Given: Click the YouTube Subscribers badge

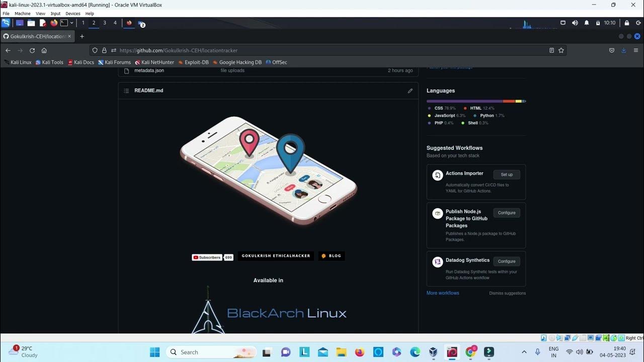Looking at the screenshot, I should point(212,257).
